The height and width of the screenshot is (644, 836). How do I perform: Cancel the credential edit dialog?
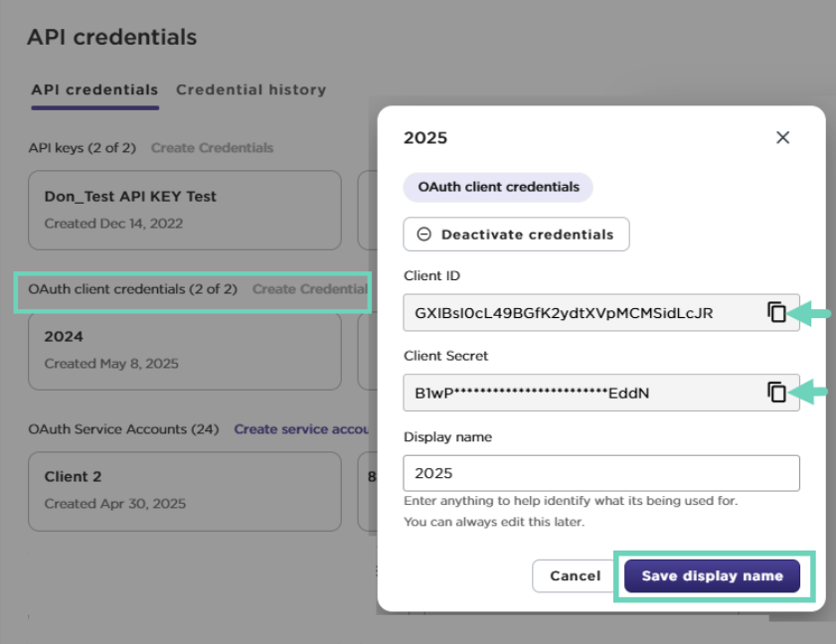pos(575,575)
